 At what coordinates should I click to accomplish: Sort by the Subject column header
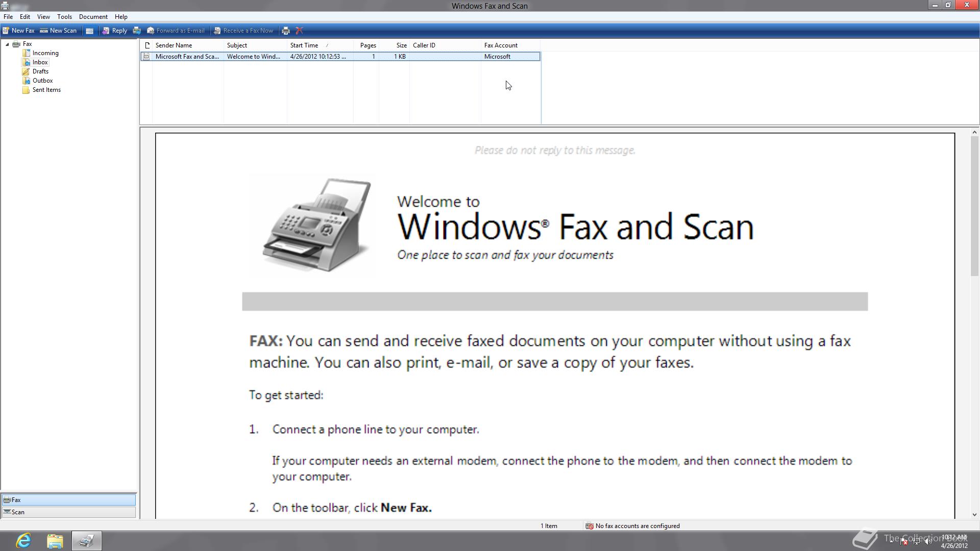[255, 45]
